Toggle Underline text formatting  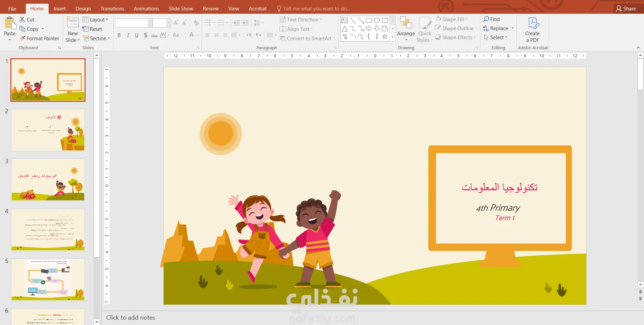pos(137,35)
